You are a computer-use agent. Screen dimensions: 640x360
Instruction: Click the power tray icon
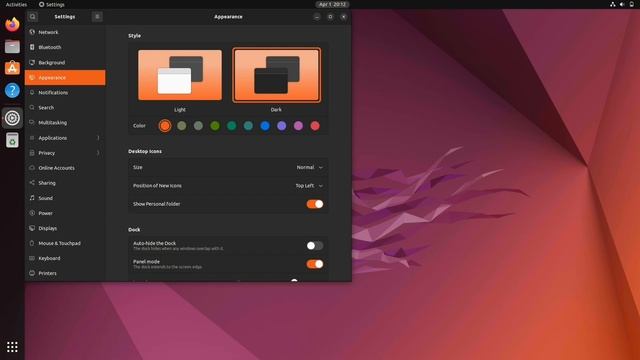click(631, 4)
